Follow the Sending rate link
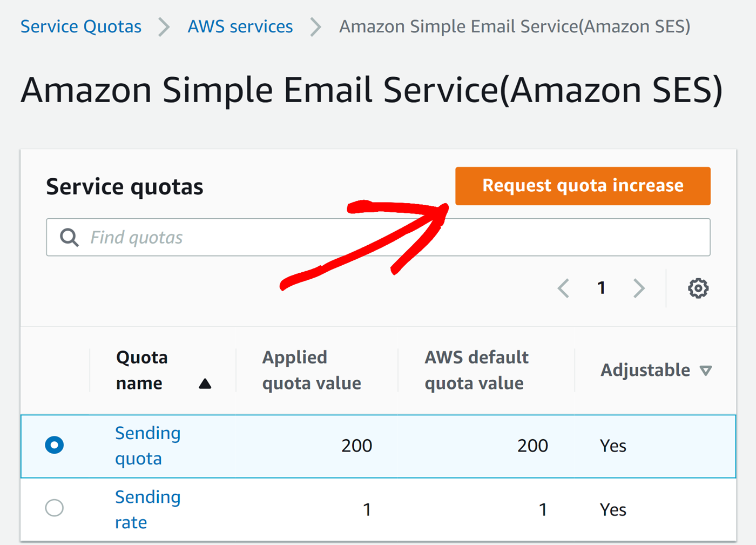 [x=147, y=509]
